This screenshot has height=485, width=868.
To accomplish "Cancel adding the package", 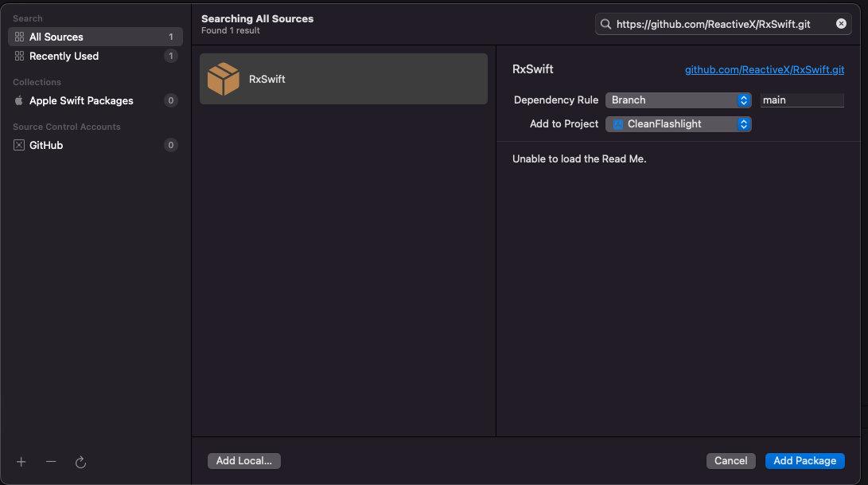I will click(730, 461).
